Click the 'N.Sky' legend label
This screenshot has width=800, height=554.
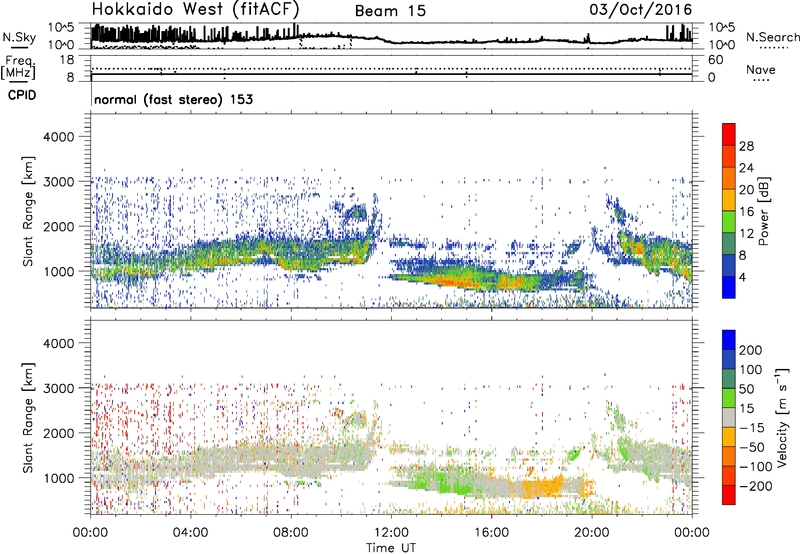[x=19, y=37]
